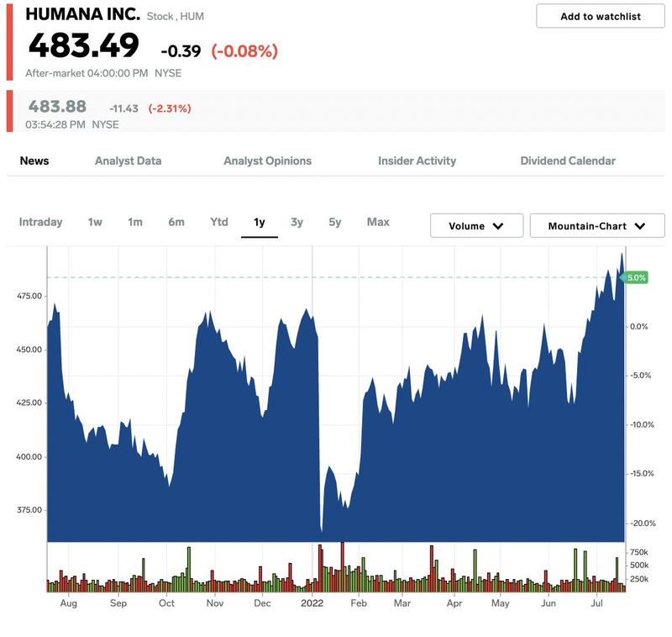The height and width of the screenshot is (637, 672).
Task: Click the Add to watchlist button
Action: (x=600, y=16)
